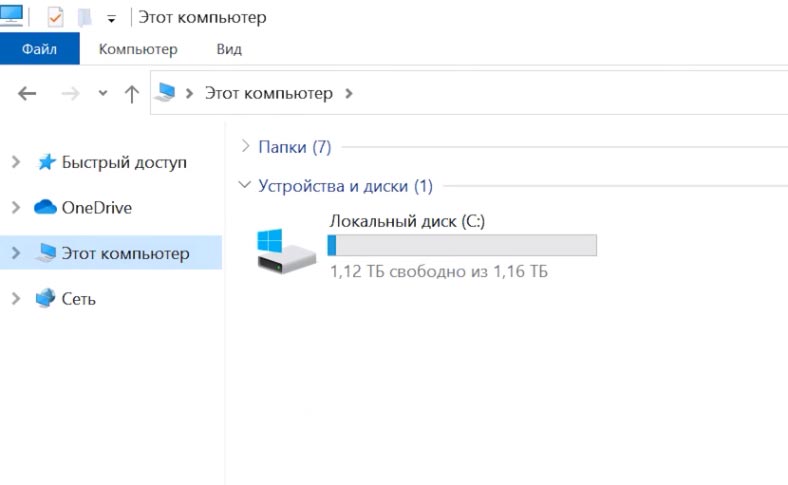Collapse the Устройства и диски group

pos(246,185)
